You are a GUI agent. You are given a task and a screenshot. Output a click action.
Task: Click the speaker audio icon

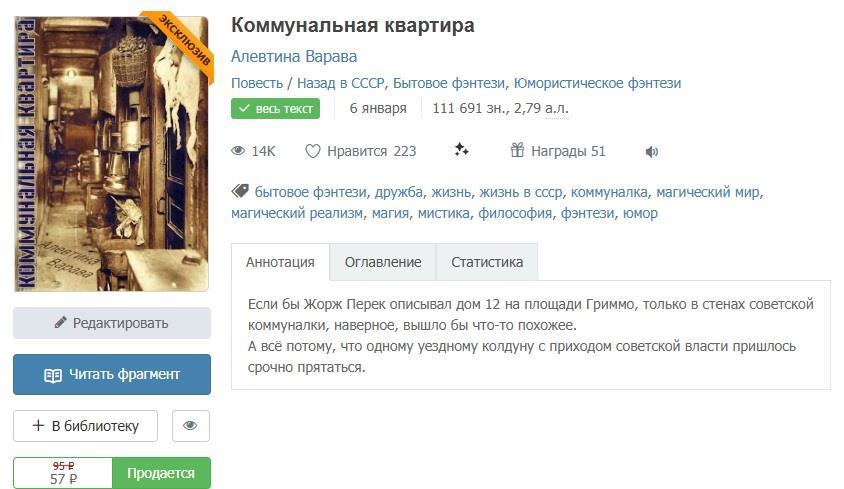pyautogui.click(x=652, y=152)
